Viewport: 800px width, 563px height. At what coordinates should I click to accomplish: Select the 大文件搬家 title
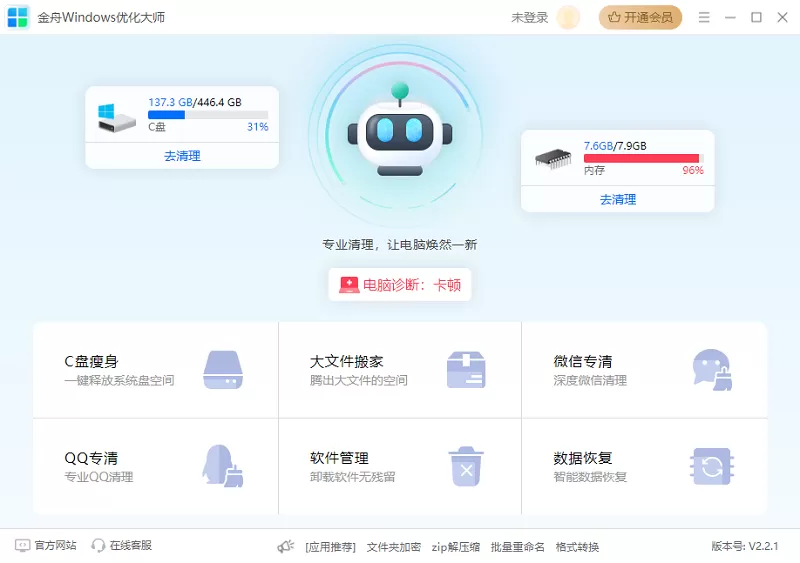(x=346, y=361)
